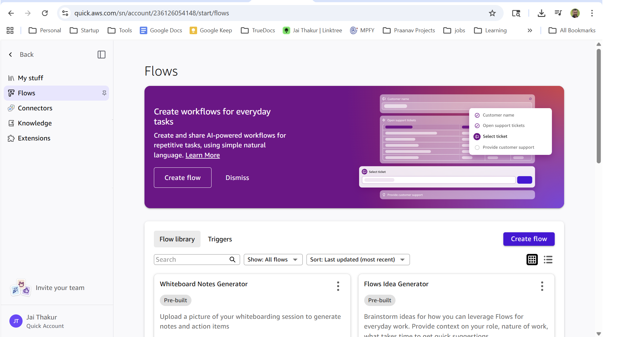644x337 pixels.
Task: Open Jai Thakur Linktree bookmark
Action: pyautogui.click(x=312, y=30)
